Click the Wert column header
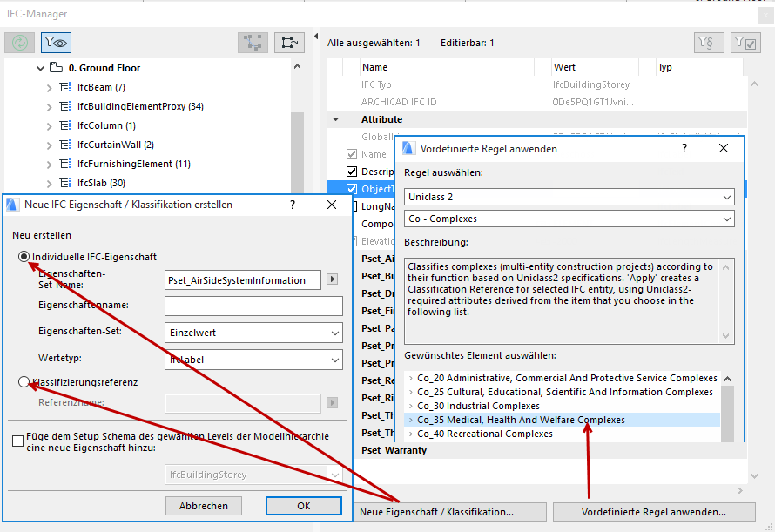775x532 pixels. coord(595,67)
